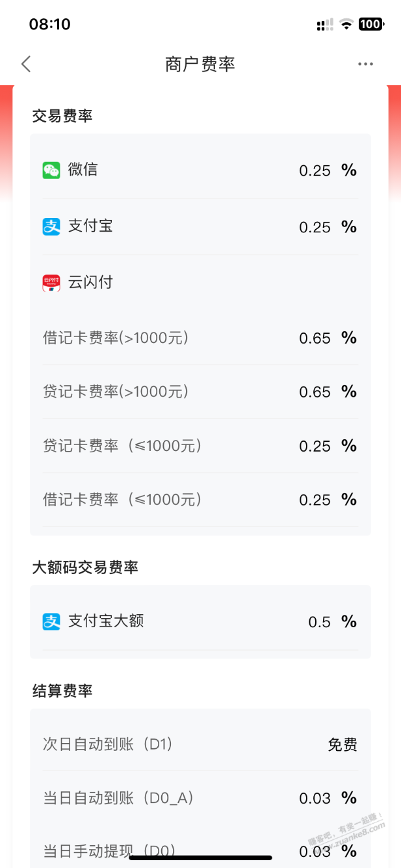The height and width of the screenshot is (868, 401).
Task: Tap the 支付宝大额 0.5% row
Action: [200, 621]
